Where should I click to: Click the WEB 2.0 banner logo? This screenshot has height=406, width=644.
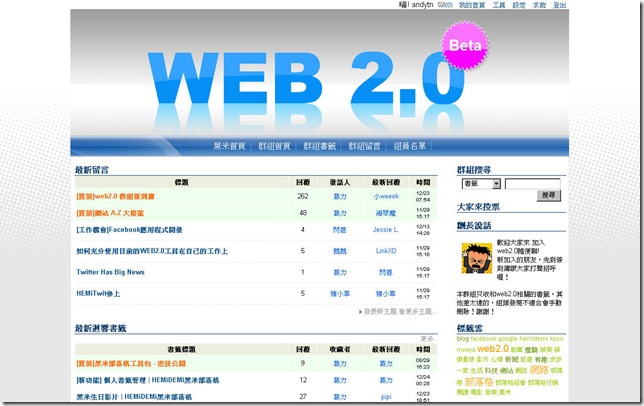tap(306, 80)
